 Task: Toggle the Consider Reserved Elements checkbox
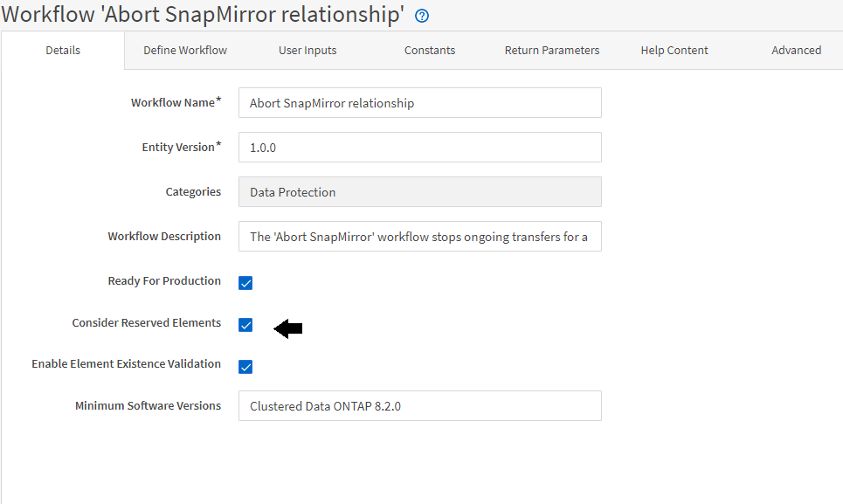(245, 325)
